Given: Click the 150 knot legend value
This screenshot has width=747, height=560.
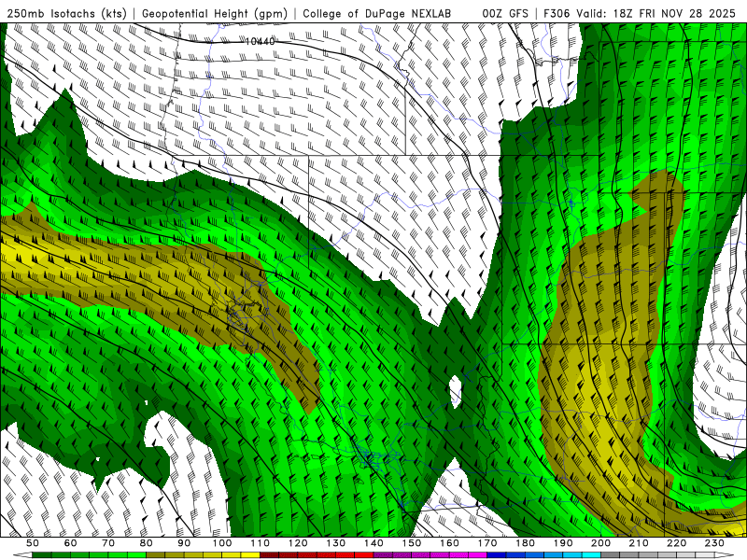Looking at the screenshot, I should pyautogui.click(x=412, y=543).
